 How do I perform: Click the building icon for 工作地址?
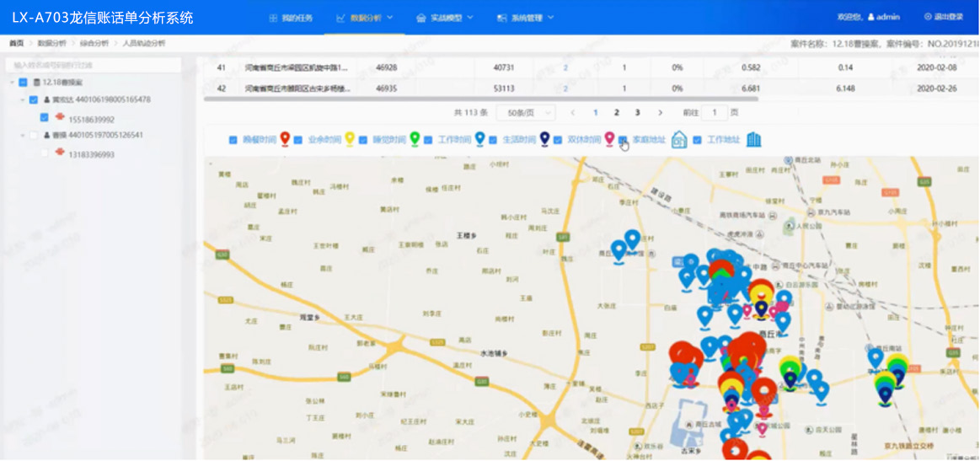(753, 140)
